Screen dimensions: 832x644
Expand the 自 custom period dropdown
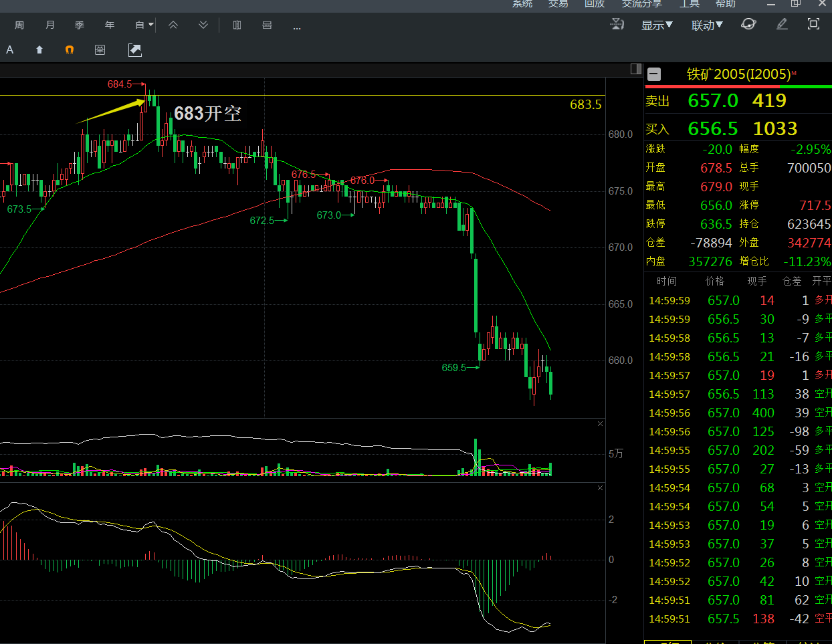[x=144, y=25]
